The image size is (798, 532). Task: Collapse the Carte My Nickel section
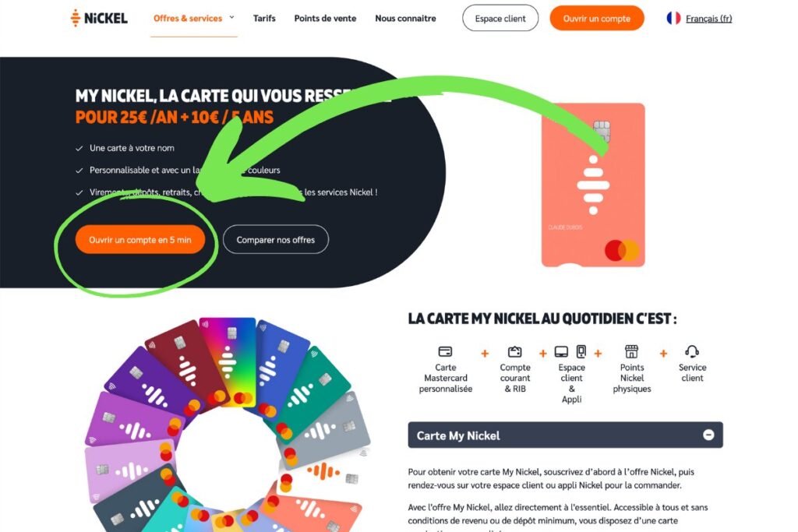click(708, 435)
